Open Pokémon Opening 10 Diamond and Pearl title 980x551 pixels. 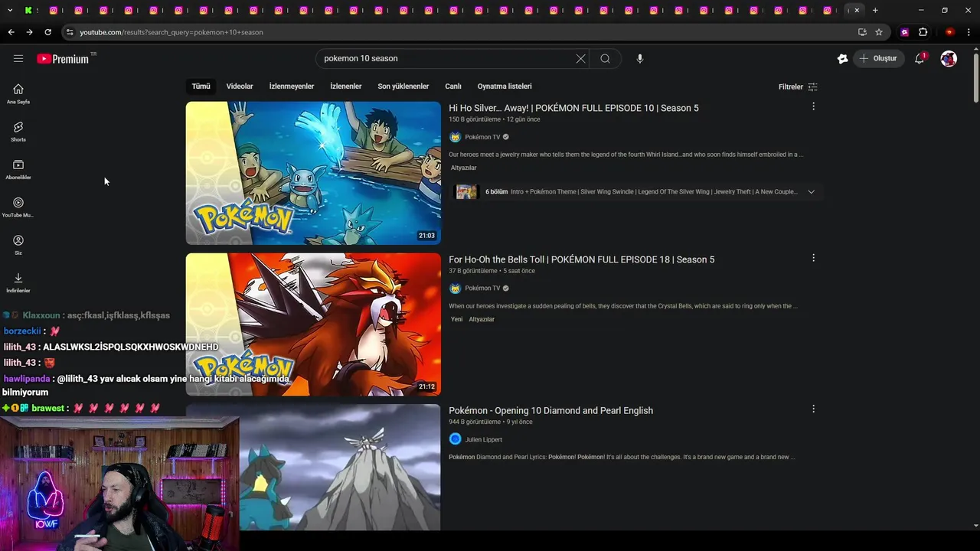pyautogui.click(x=551, y=411)
